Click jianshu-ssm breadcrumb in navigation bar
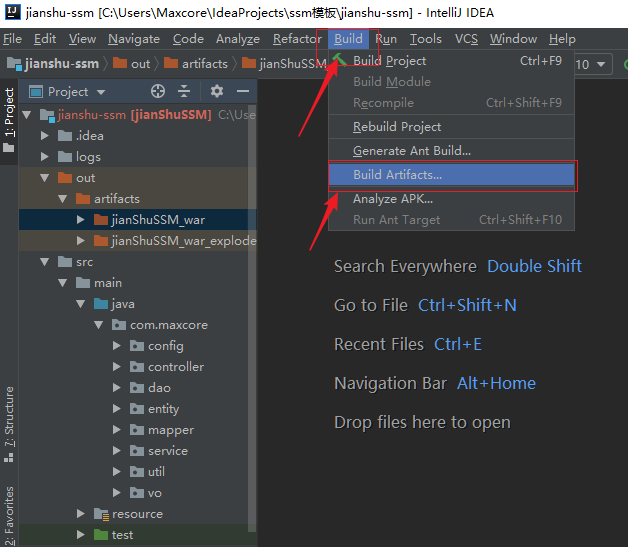This screenshot has height=547, width=628. (x=53, y=64)
